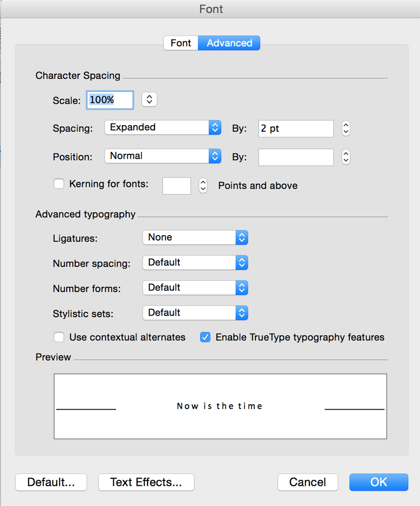The image size is (420, 506).
Task: Expand the Stylistic sets dropdown
Action: (x=195, y=313)
